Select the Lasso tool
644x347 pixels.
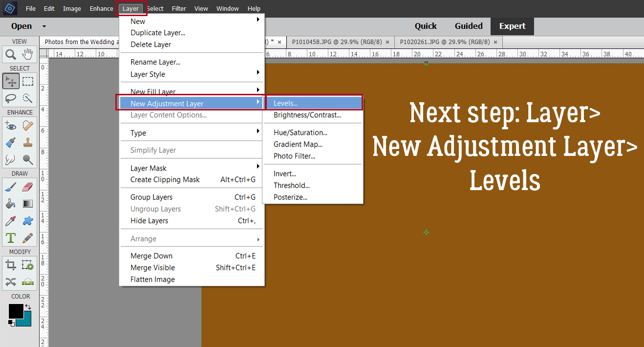click(11, 98)
